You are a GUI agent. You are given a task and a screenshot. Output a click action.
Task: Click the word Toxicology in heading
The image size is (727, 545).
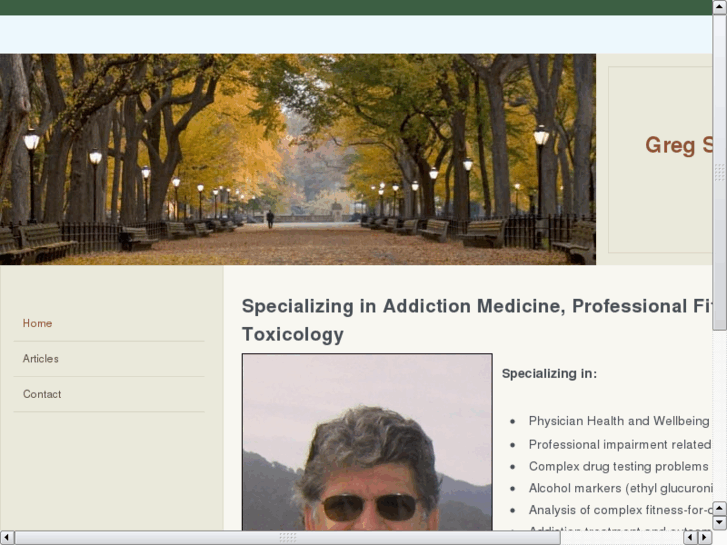pyautogui.click(x=293, y=334)
